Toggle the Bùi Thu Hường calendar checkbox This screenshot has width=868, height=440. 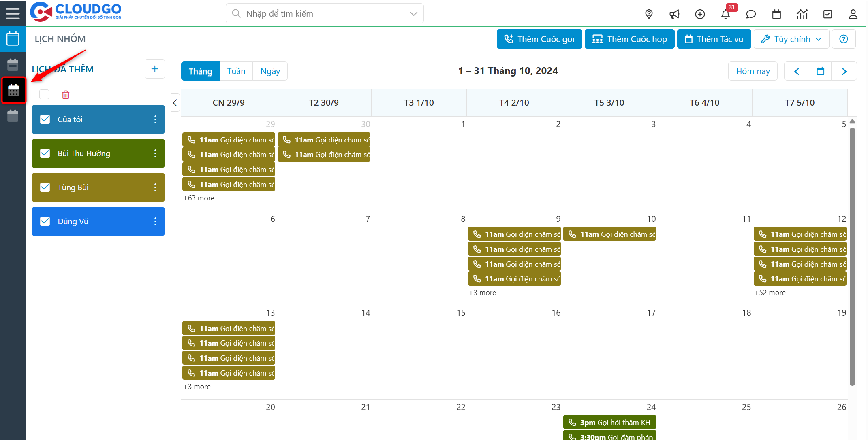click(x=45, y=153)
